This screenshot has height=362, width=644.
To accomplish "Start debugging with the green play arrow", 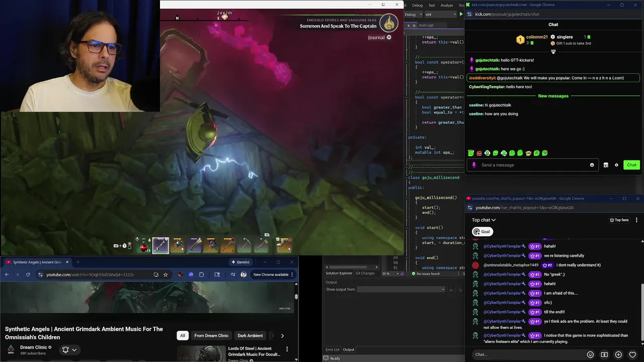I will point(460,15).
